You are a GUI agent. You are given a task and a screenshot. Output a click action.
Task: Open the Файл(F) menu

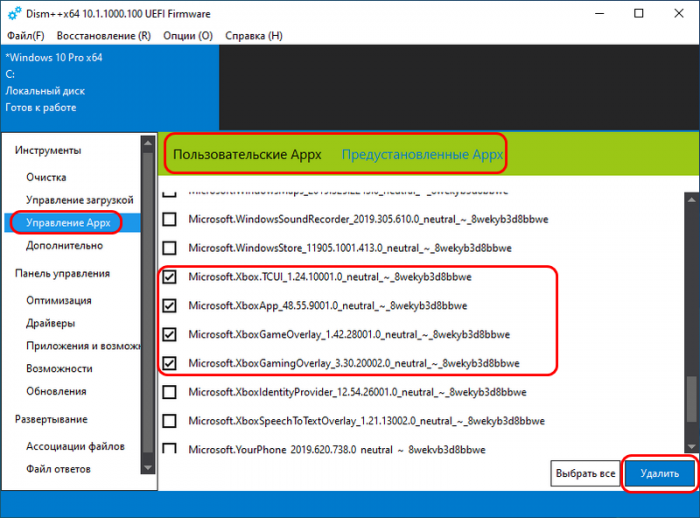[25, 36]
